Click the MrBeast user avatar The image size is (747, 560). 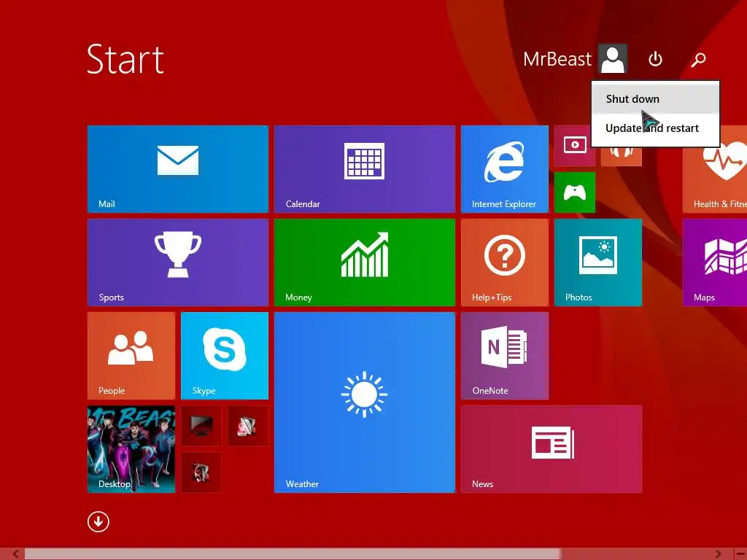coord(613,58)
